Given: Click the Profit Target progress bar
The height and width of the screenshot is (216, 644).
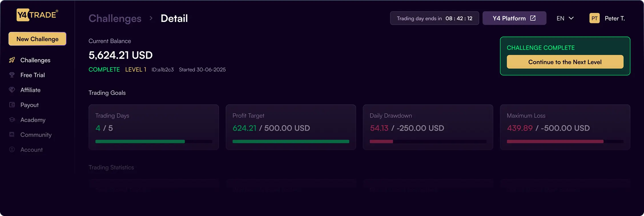Looking at the screenshot, I should click(x=291, y=141).
